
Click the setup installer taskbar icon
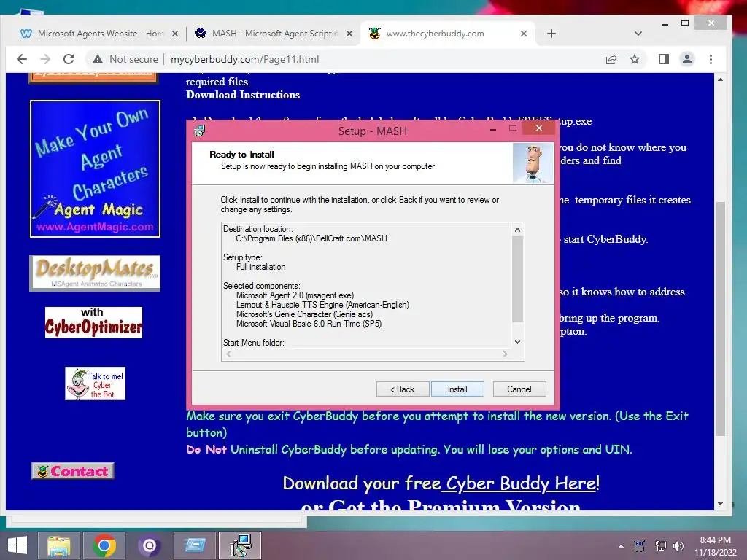(240, 545)
